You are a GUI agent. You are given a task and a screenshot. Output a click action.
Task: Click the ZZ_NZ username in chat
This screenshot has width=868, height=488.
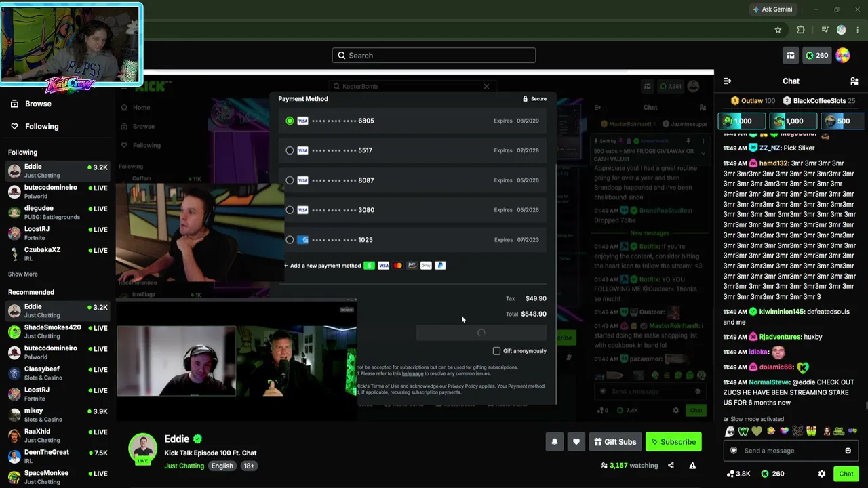coord(769,148)
